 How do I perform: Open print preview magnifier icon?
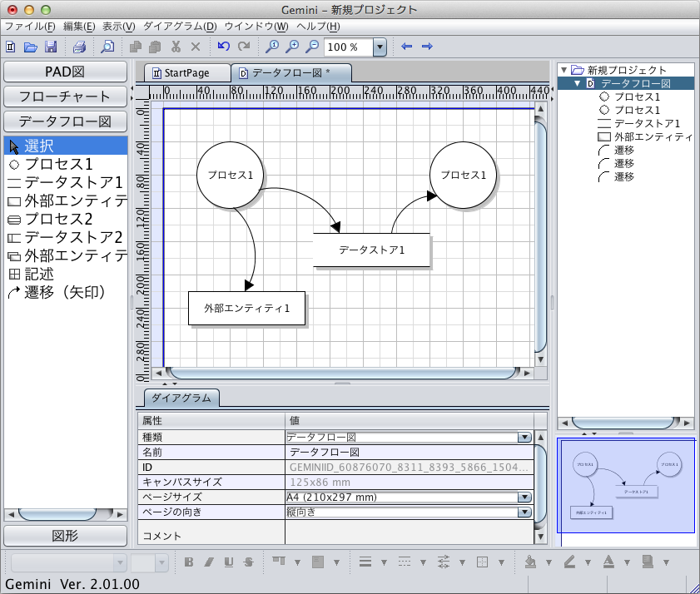pos(107,47)
